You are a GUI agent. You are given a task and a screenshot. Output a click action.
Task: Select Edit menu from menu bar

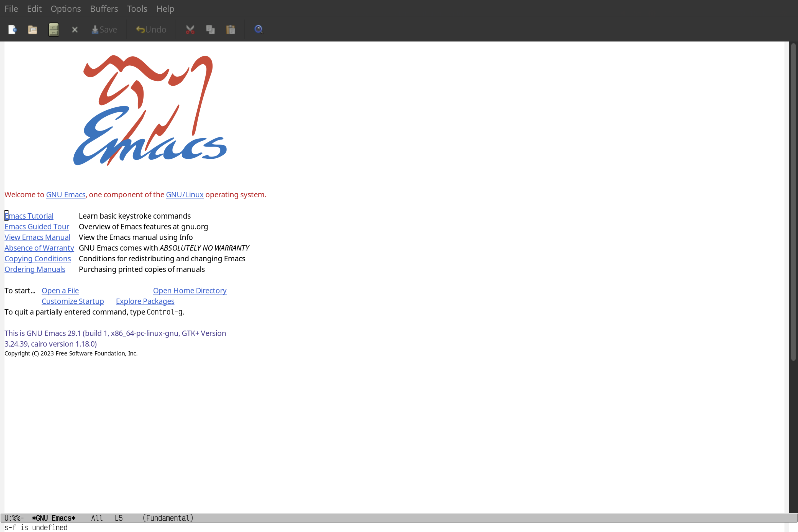pos(34,8)
